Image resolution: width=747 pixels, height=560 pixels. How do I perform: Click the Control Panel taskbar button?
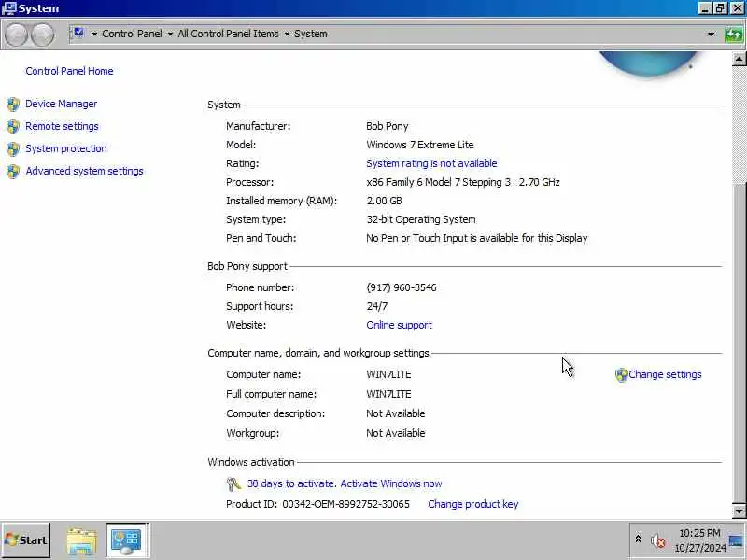(127, 540)
